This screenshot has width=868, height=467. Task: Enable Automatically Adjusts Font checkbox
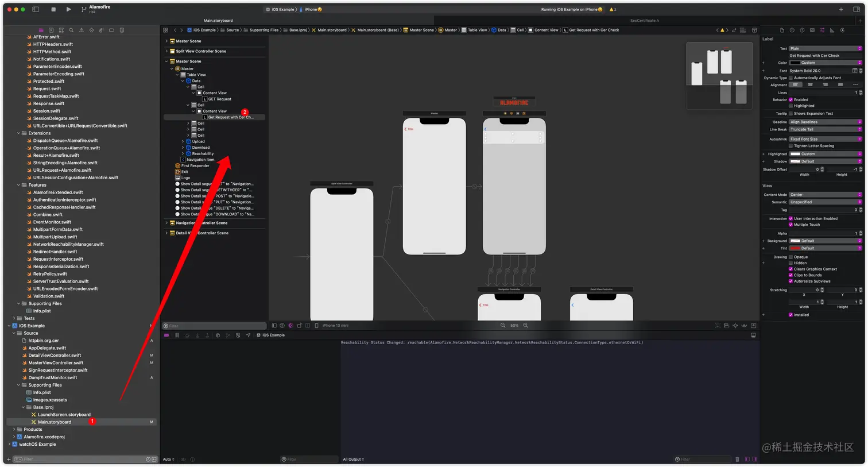tap(790, 78)
